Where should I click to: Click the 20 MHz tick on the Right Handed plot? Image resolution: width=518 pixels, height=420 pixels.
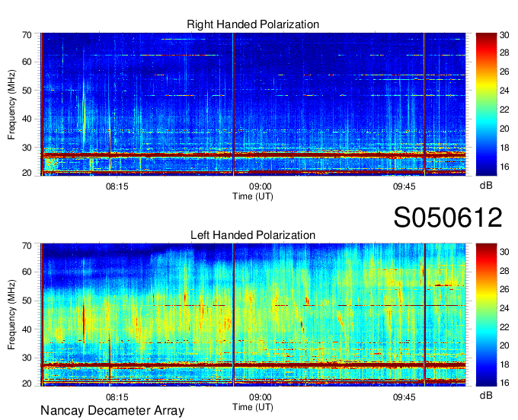click(27, 173)
